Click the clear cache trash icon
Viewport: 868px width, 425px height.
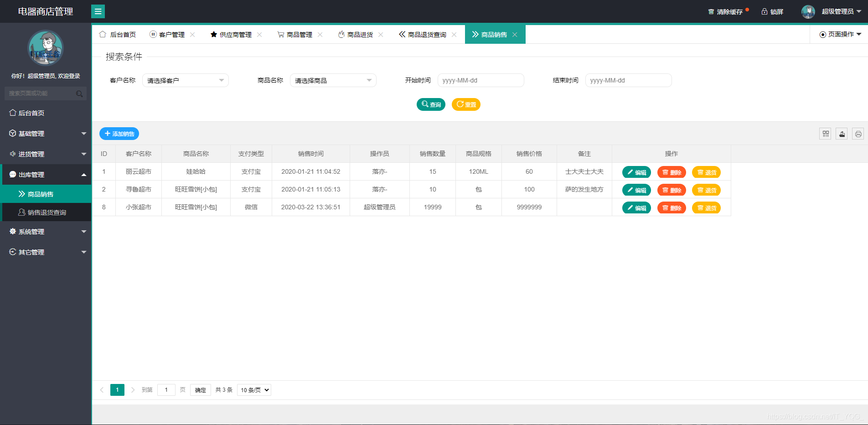(x=712, y=11)
